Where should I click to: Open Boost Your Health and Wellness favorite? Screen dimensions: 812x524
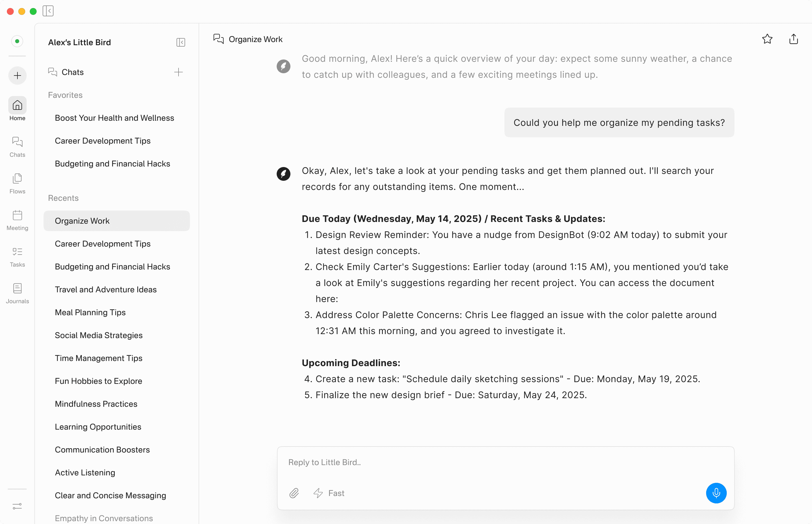click(114, 118)
